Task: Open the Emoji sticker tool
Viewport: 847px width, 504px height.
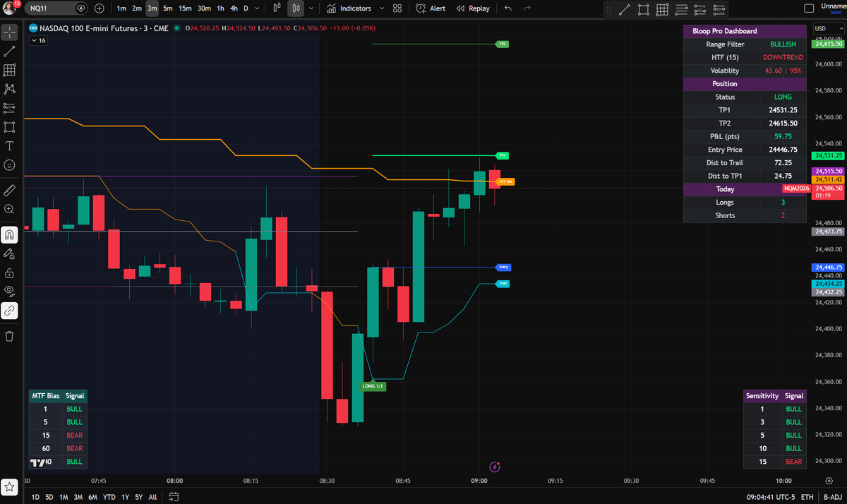Action: (x=9, y=165)
